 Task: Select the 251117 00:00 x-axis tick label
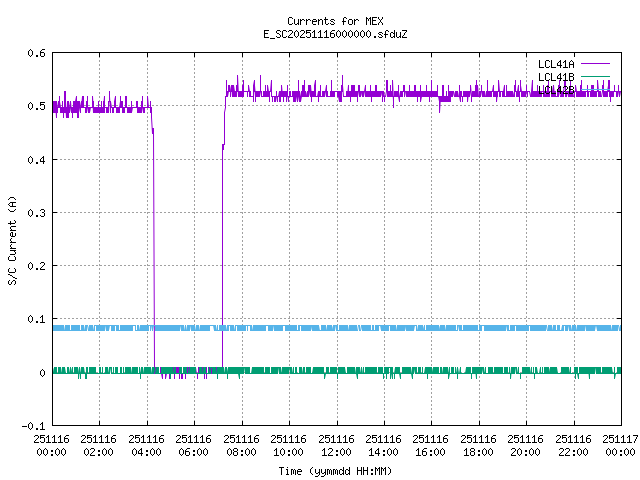pos(620,445)
